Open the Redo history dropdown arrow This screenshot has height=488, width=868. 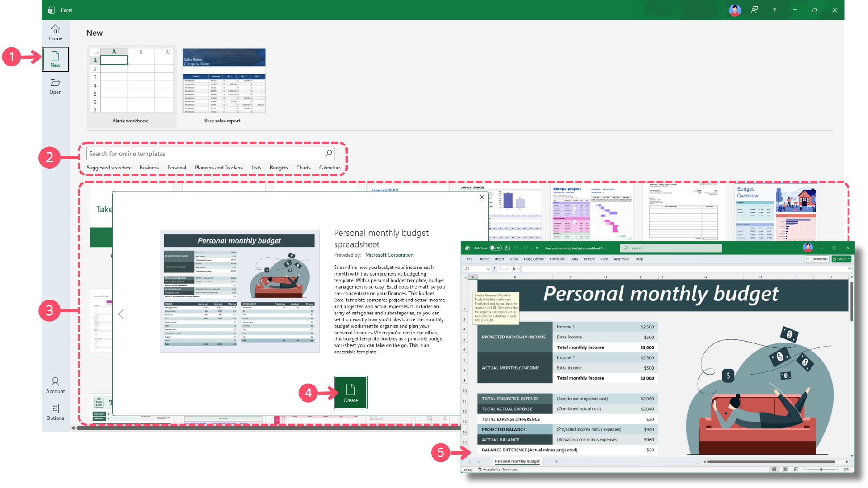click(531, 248)
